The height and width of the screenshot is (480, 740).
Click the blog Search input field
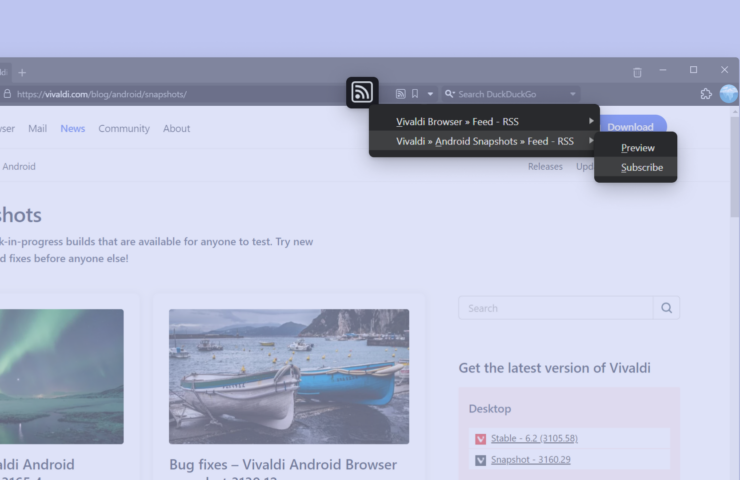click(x=555, y=308)
